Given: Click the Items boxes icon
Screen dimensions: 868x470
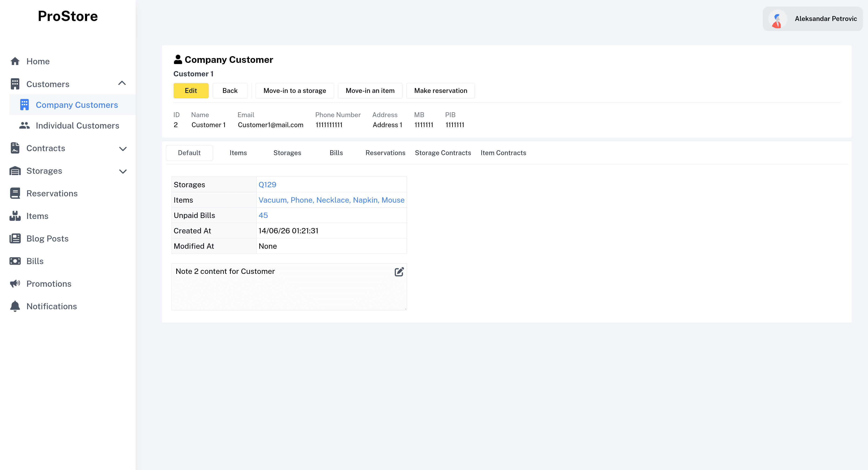Looking at the screenshot, I should pos(15,216).
